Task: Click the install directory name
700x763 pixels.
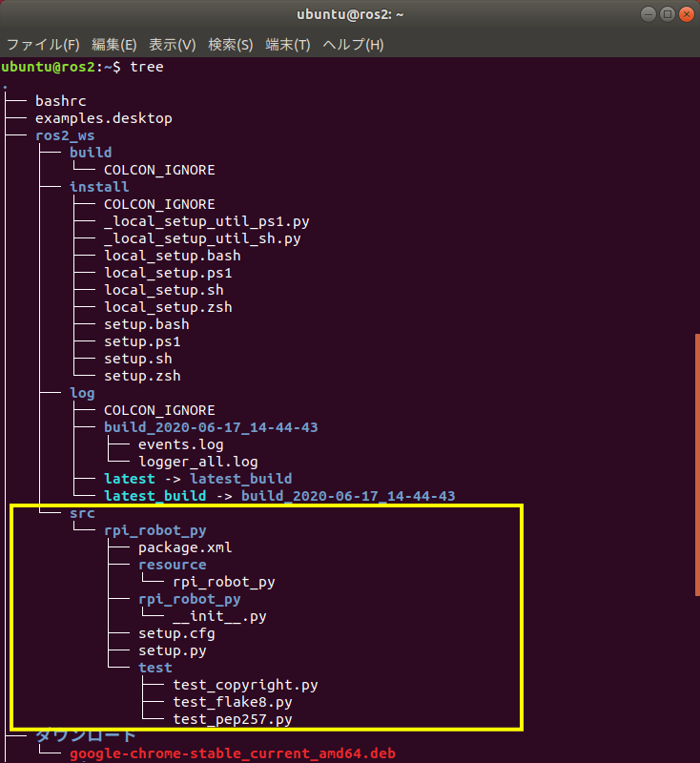Action: [x=99, y=187]
